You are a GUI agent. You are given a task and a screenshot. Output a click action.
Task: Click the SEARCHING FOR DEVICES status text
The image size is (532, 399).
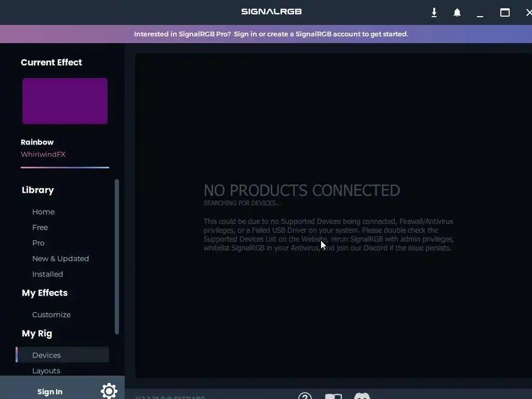click(243, 203)
